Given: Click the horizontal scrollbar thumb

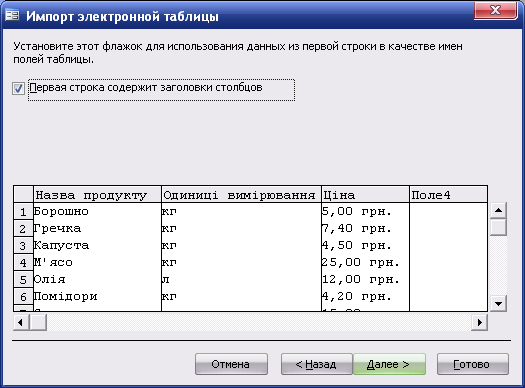Looking at the screenshot, I should pos(38,322).
